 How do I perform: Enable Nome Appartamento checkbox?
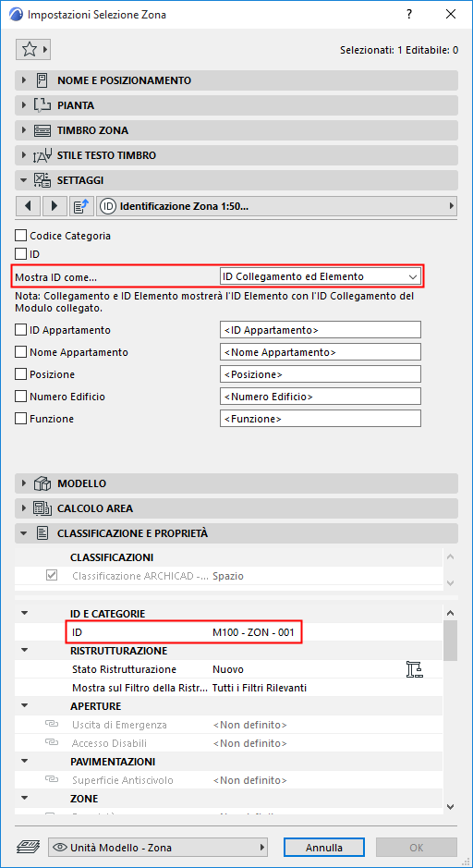pyautogui.click(x=20, y=352)
